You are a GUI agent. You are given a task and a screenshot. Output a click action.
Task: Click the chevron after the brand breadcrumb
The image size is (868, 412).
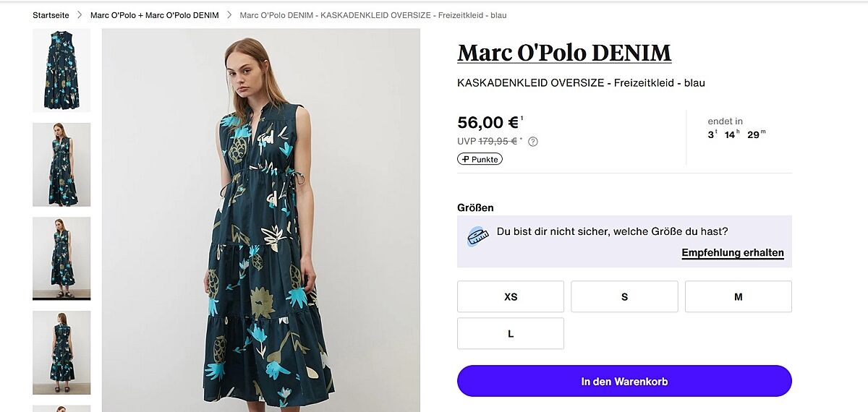click(229, 15)
